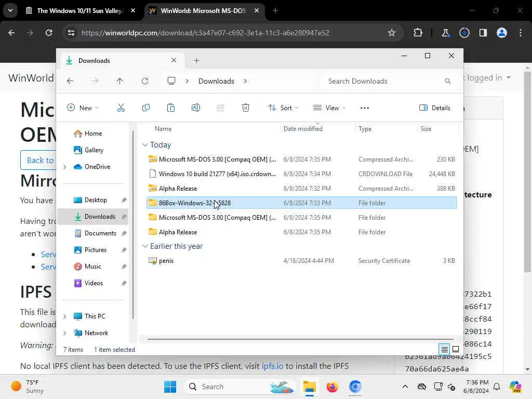
Task: Open browser three-dot menu
Action: pos(521,33)
